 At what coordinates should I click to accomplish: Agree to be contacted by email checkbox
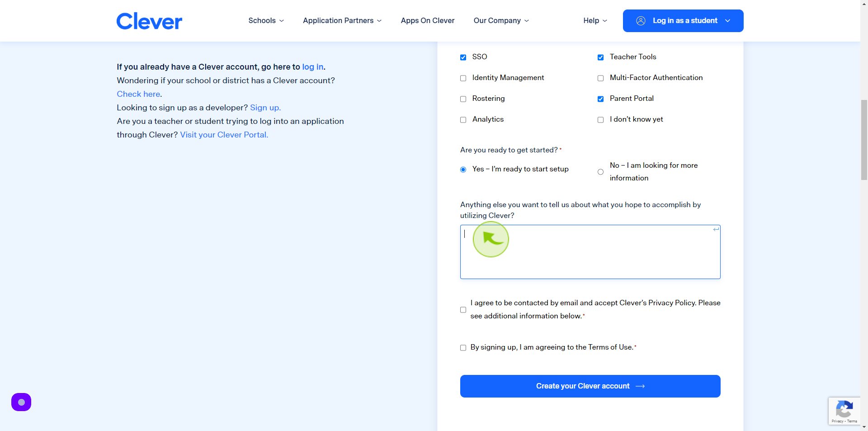tap(463, 310)
